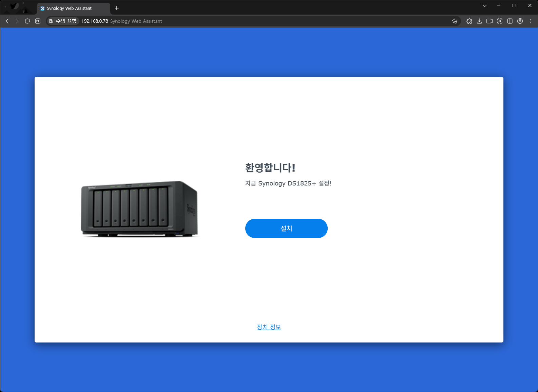Open the user profile icon

(520, 21)
